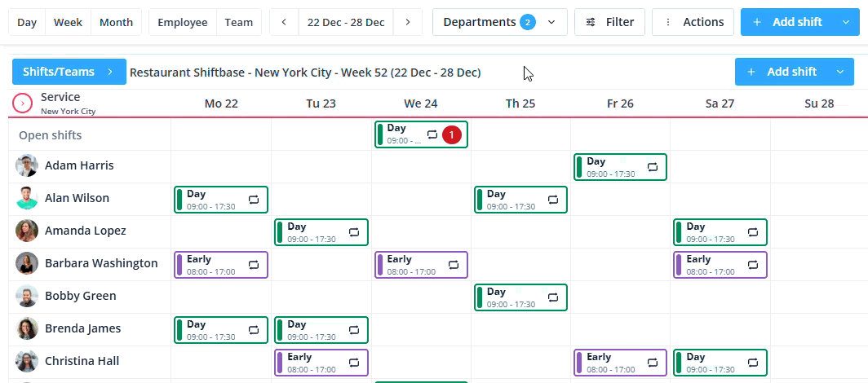
Task: Open the Filter options
Action: [x=609, y=22]
